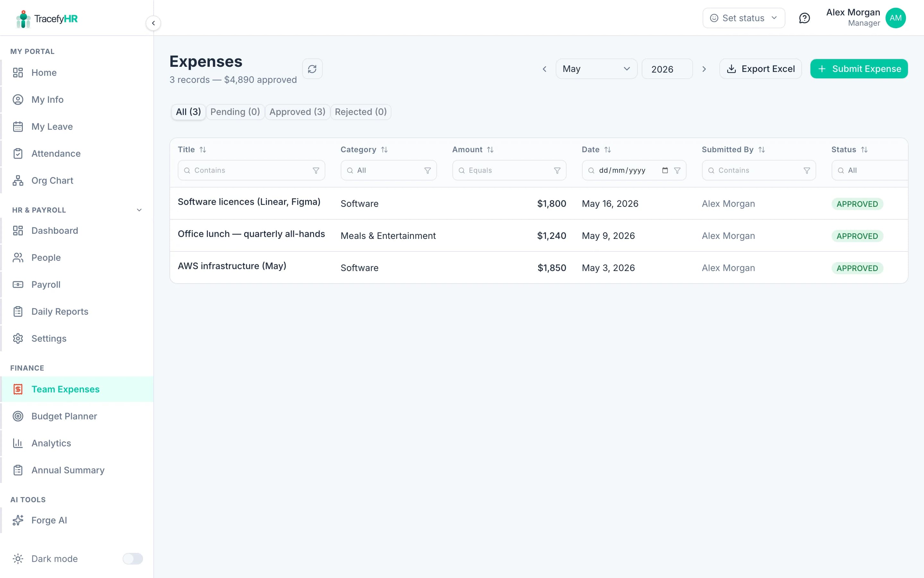The width and height of the screenshot is (924, 578).
Task: Sort by Category column
Action: pos(384,149)
